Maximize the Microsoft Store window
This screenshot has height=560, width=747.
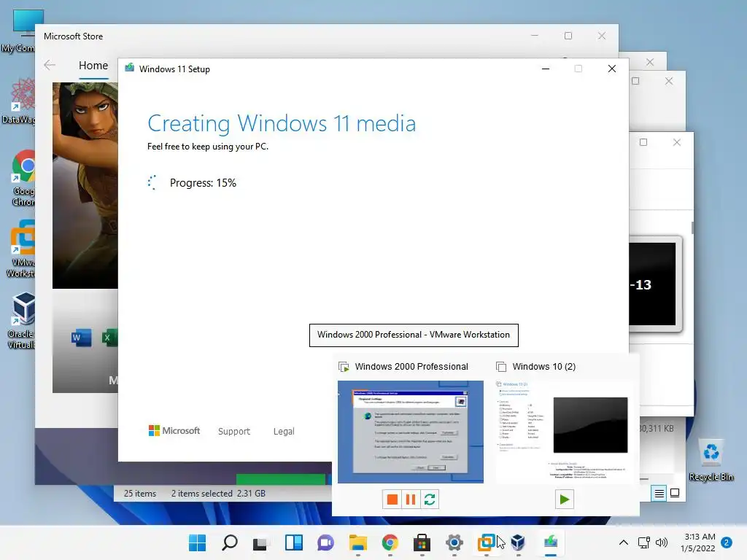click(x=568, y=36)
